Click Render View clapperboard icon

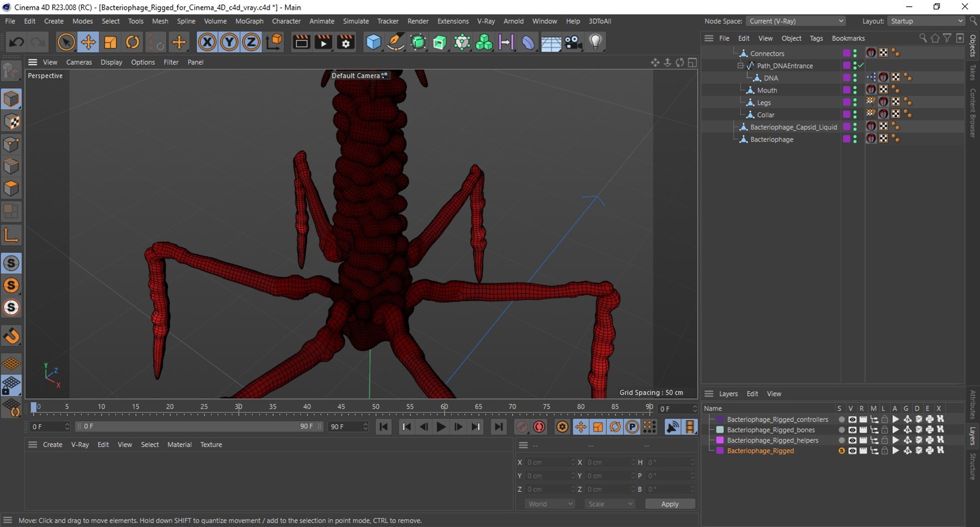pos(301,42)
